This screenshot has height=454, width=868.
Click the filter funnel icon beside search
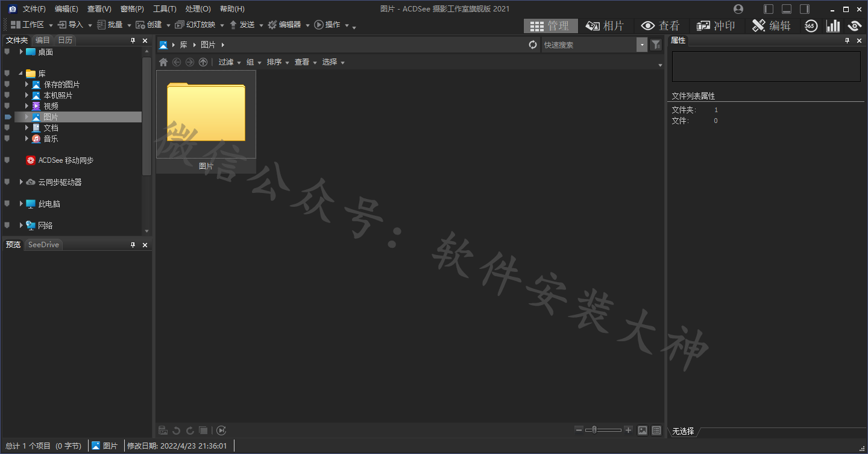pos(656,45)
